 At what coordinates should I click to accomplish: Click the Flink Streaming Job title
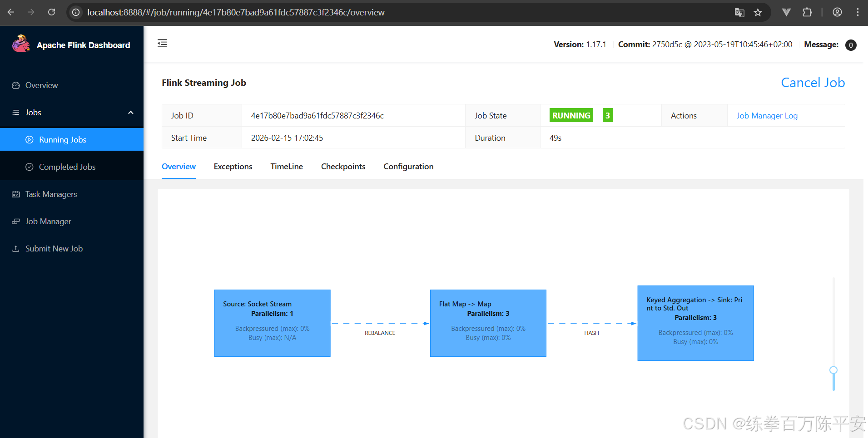pyautogui.click(x=204, y=83)
